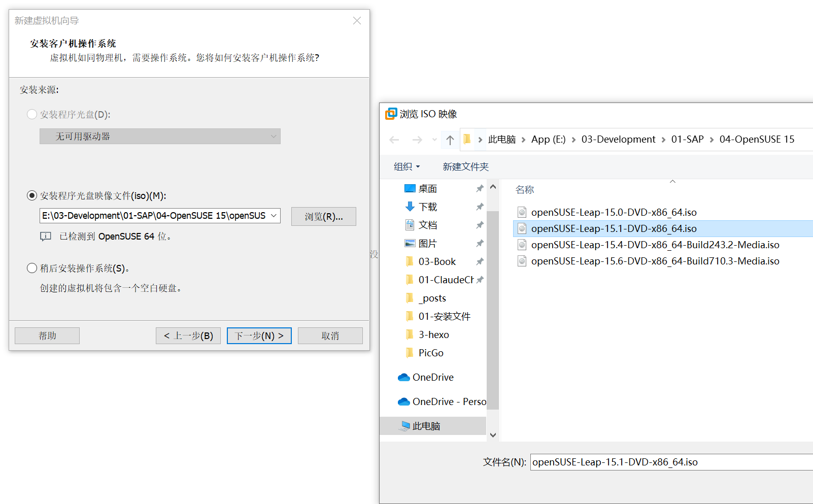The width and height of the screenshot is (813, 504).
Task: Click the file name (文件名) input field
Action: tap(670, 462)
